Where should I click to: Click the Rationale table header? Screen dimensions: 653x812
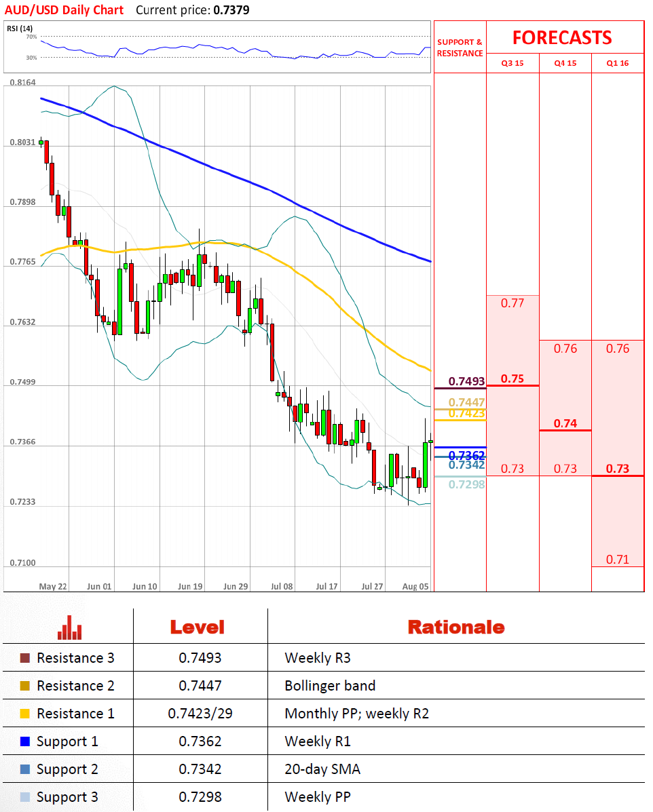click(x=455, y=627)
